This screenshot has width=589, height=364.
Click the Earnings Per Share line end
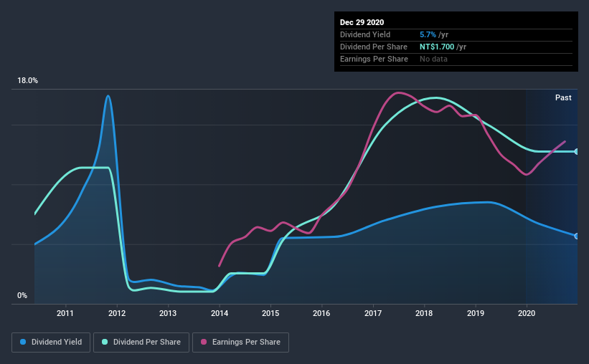click(565, 141)
